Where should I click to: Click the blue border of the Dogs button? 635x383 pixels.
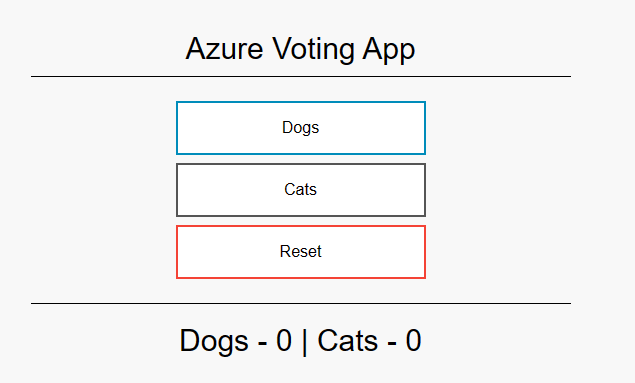(301, 102)
